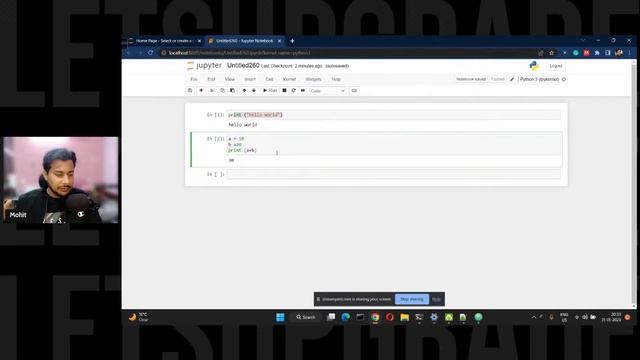
Task: Open Microsoft Edge from taskbar
Action: point(345,317)
